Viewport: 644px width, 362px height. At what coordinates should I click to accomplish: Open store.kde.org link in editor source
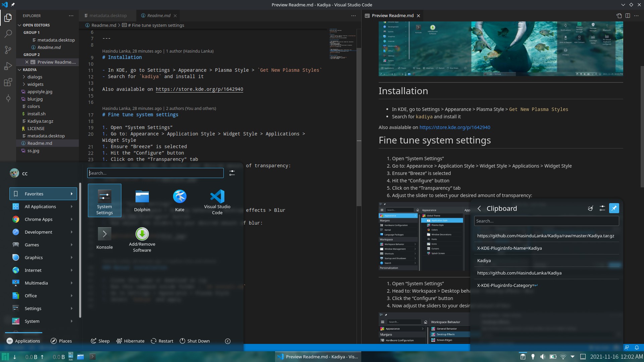click(x=199, y=89)
